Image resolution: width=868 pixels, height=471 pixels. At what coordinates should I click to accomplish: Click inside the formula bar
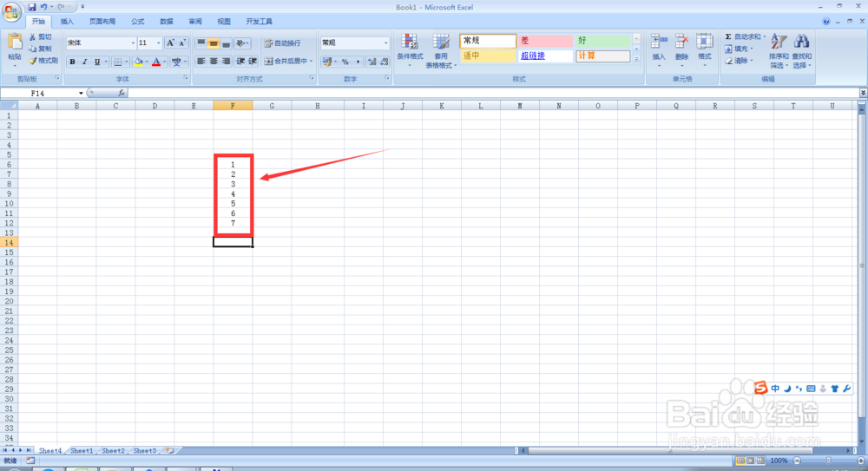coord(493,93)
